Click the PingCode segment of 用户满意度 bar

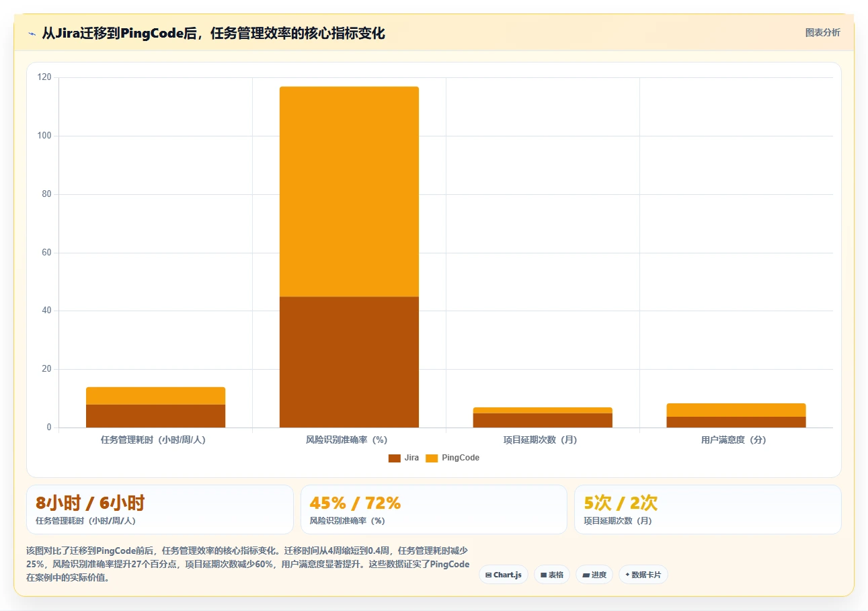click(736, 410)
